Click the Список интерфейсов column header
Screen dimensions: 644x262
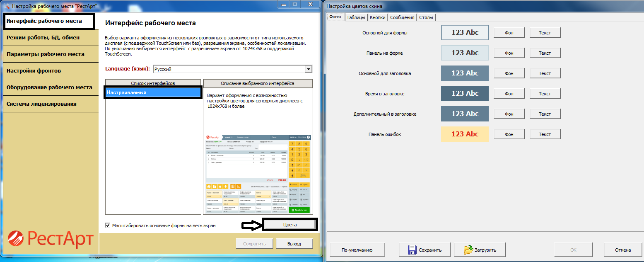click(153, 83)
